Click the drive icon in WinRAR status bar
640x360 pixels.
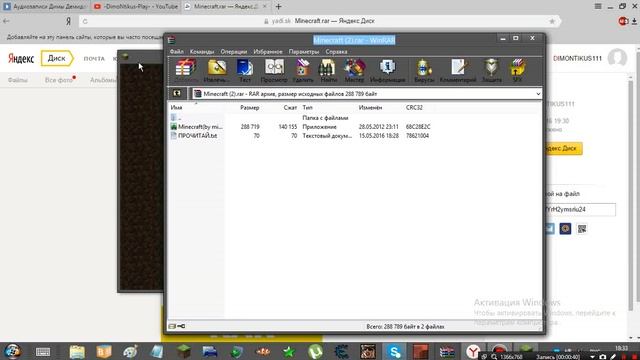(x=172, y=326)
